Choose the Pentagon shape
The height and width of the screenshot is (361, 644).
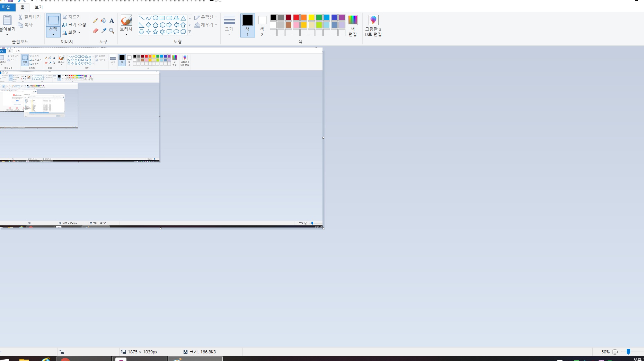click(155, 25)
